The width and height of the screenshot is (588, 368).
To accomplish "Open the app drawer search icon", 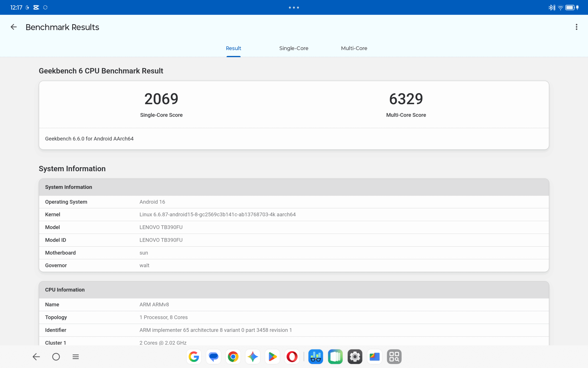I will click(x=394, y=357).
